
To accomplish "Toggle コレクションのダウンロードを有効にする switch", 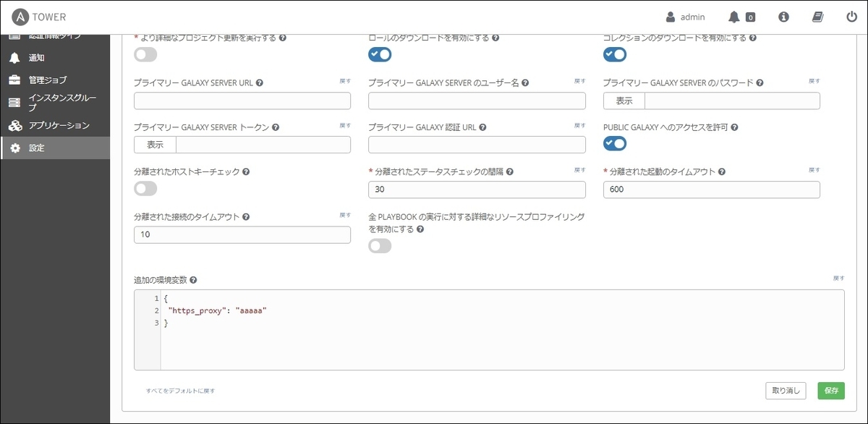I will pos(615,54).
